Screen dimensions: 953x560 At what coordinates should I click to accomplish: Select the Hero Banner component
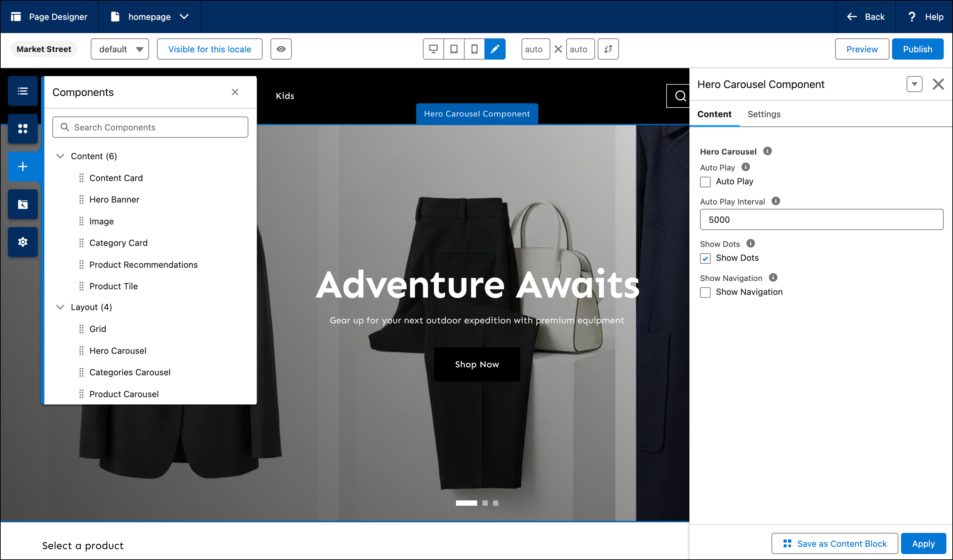click(x=114, y=200)
